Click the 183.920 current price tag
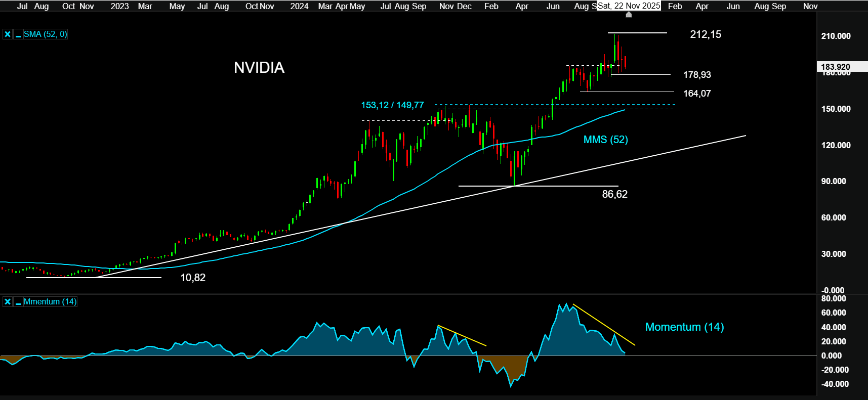This screenshot has height=400, width=868. 835,67
